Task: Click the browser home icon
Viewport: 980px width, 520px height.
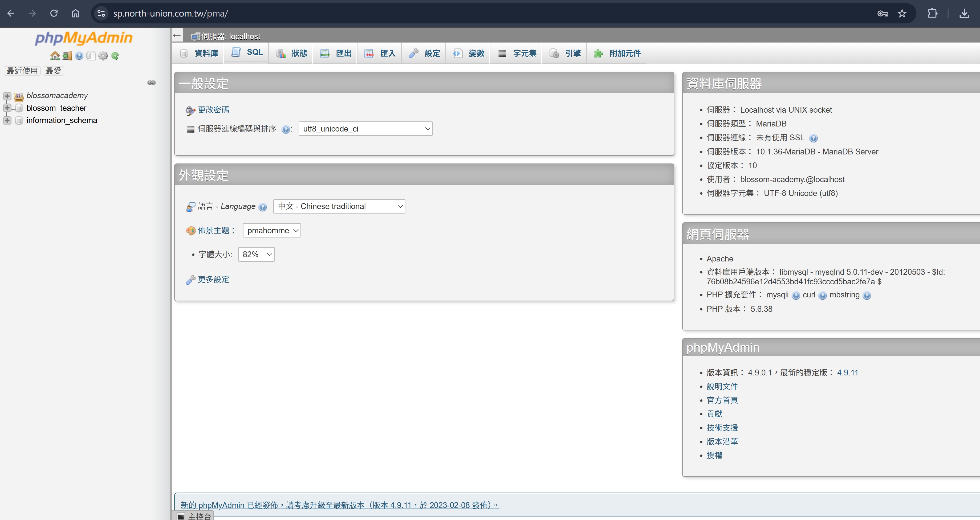Action: point(75,13)
